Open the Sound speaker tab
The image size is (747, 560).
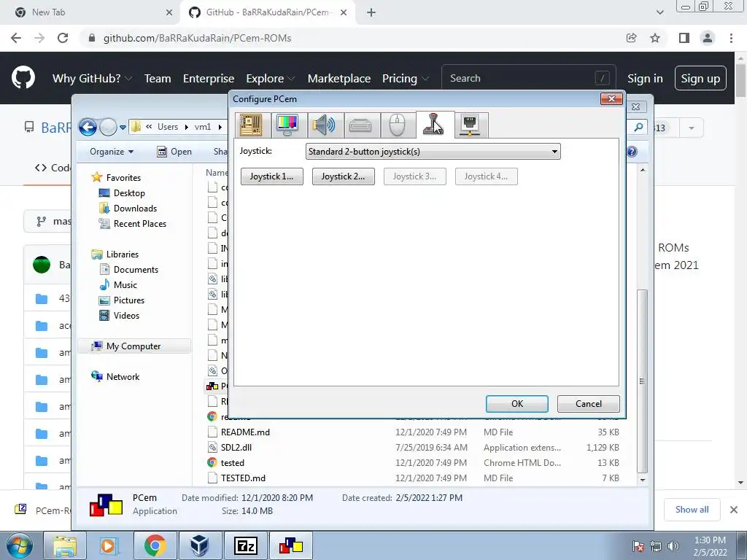coord(325,125)
